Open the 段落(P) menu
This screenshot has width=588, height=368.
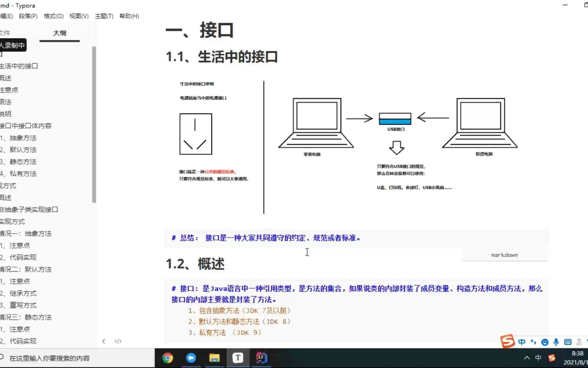pos(28,16)
